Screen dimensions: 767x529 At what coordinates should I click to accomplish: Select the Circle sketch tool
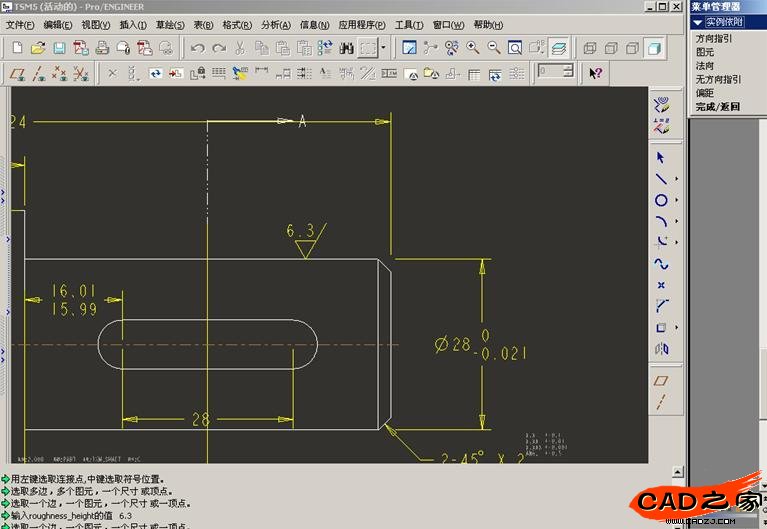coord(661,200)
